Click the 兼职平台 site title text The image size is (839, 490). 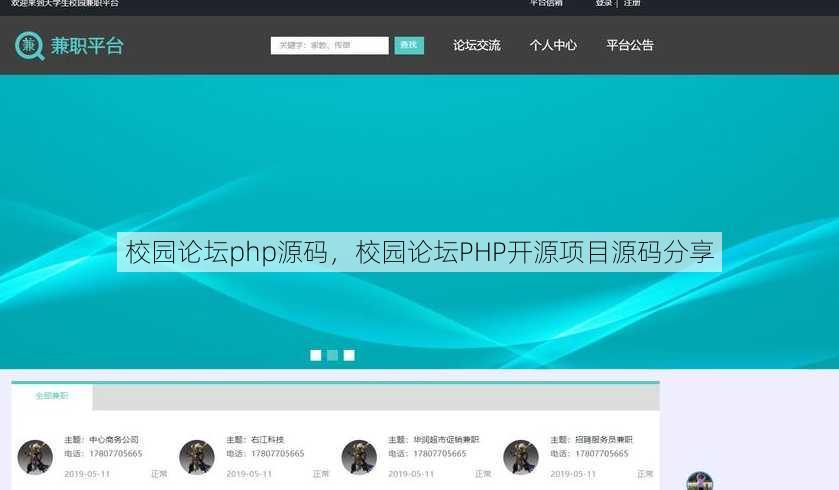[x=87, y=46]
